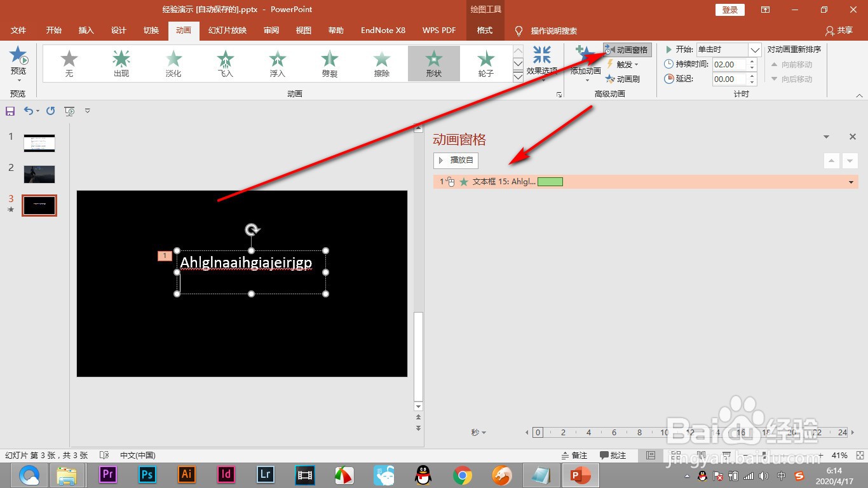
Task: Switch to the 开始 home tab
Action: pyautogui.click(x=54, y=30)
